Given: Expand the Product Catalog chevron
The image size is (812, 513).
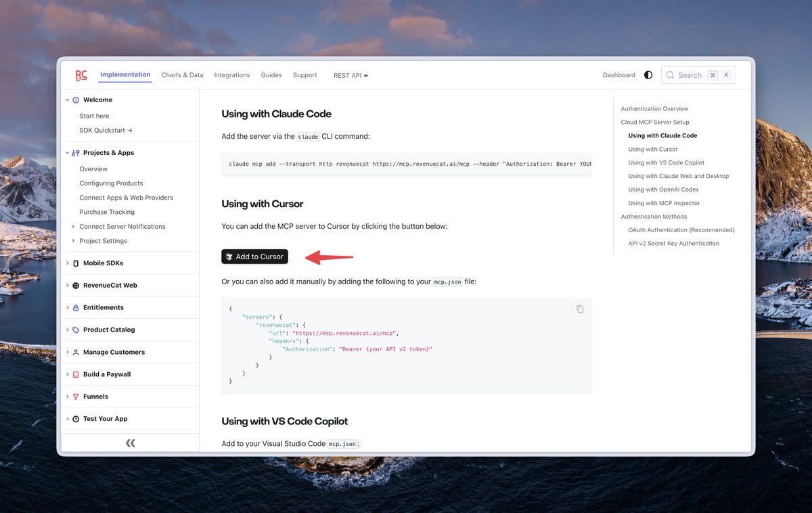Looking at the screenshot, I should pyautogui.click(x=67, y=330).
